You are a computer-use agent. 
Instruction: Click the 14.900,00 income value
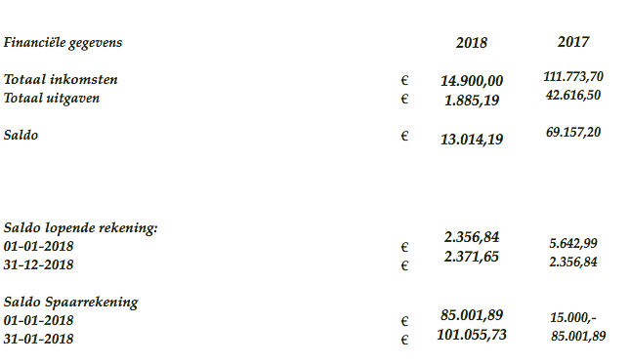[472, 81]
